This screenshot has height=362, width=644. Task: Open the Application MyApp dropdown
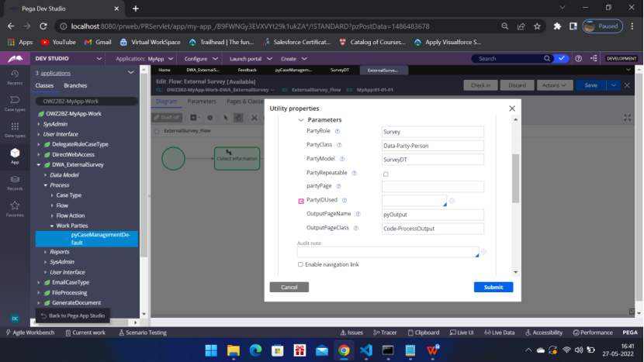click(144, 59)
